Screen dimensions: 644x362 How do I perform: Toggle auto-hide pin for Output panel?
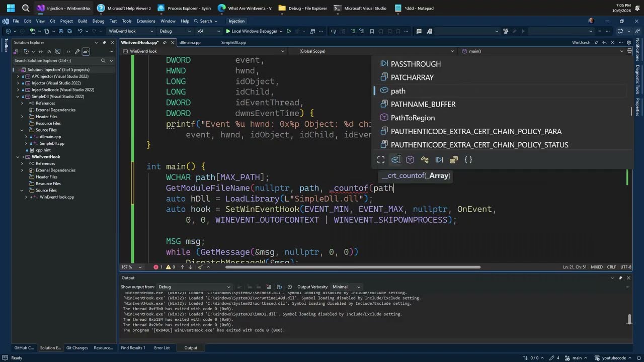[x=620, y=278]
